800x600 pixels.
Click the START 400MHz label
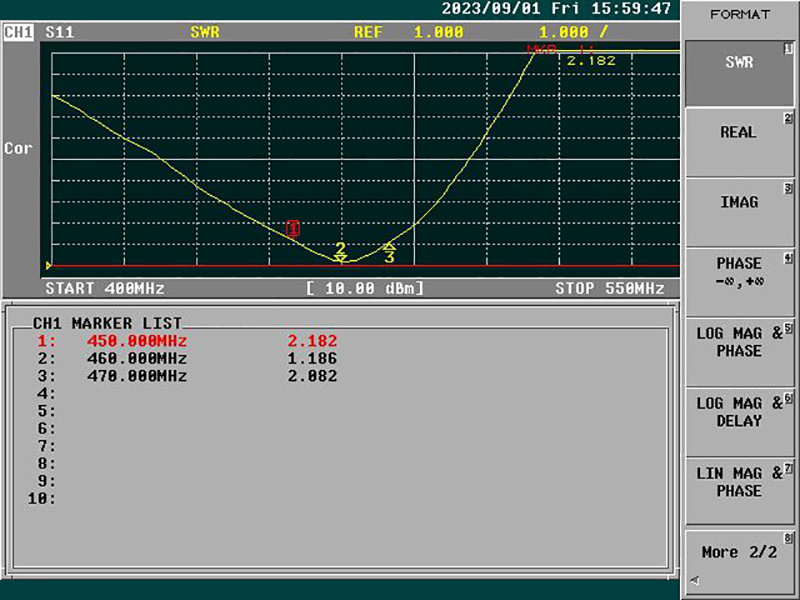point(105,288)
